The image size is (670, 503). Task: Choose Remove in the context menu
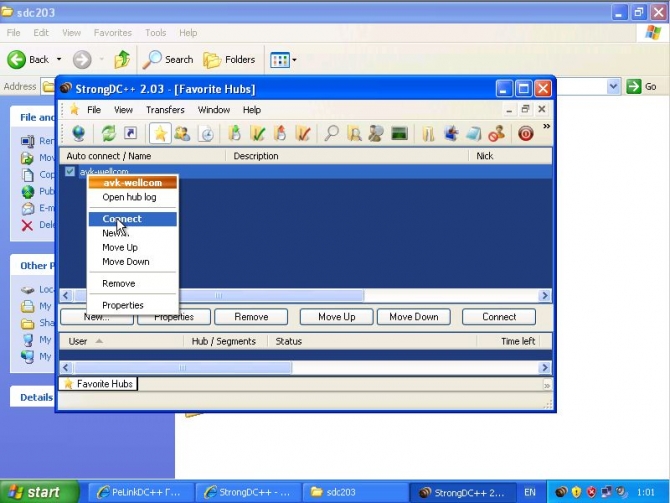point(132,283)
